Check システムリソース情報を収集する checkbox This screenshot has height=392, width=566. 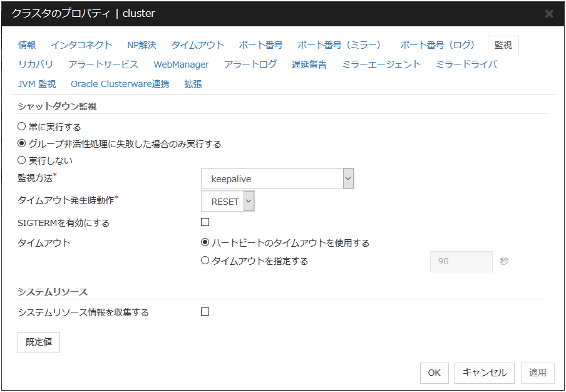[205, 312]
